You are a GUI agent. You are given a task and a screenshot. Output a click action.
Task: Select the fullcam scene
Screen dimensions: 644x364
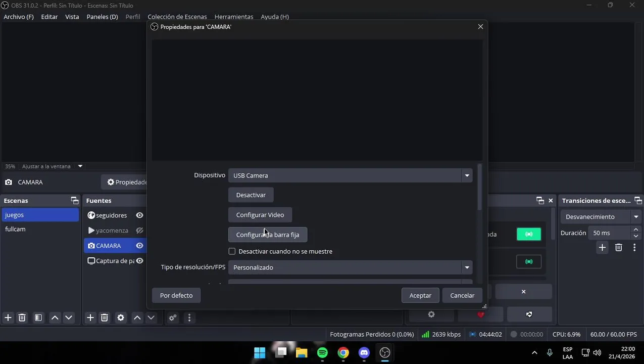point(40,229)
